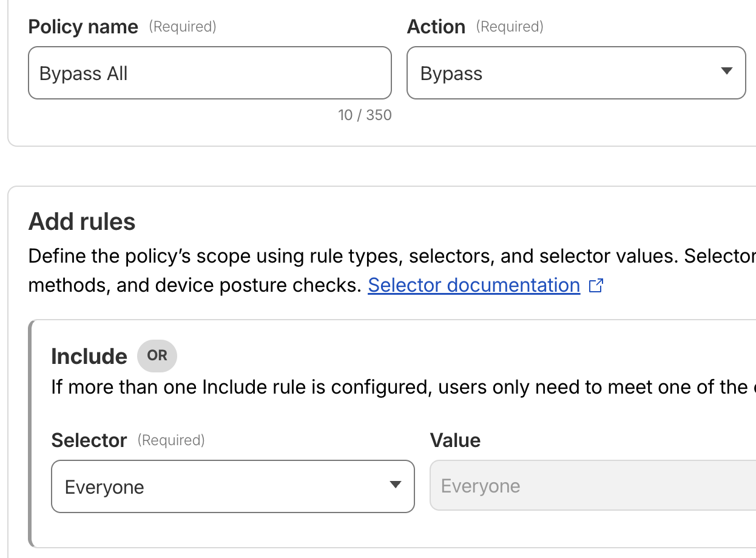Click the Add rules section heading
Viewport: 756px width, 558px height.
[x=81, y=221]
